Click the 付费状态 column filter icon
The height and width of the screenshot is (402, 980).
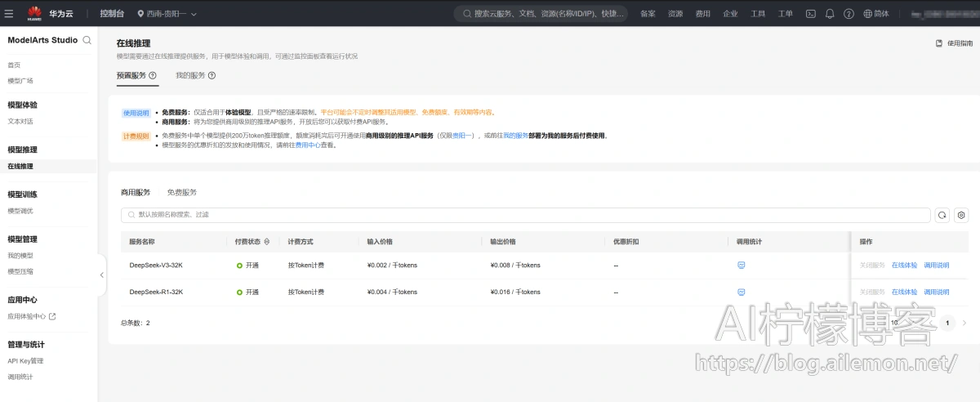click(267, 242)
